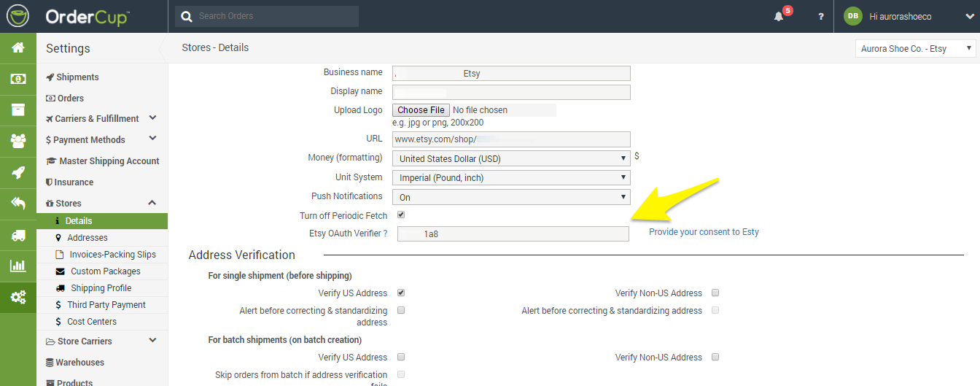Select Details under Stores
980x386 pixels.
[102, 220]
